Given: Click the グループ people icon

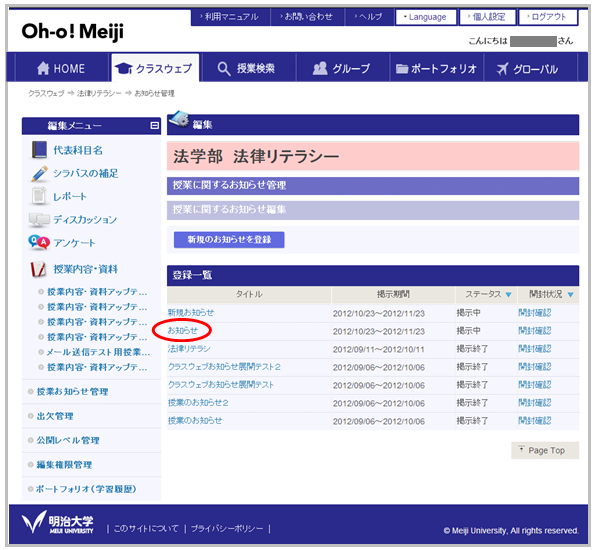Looking at the screenshot, I should (x=320, y=69).
